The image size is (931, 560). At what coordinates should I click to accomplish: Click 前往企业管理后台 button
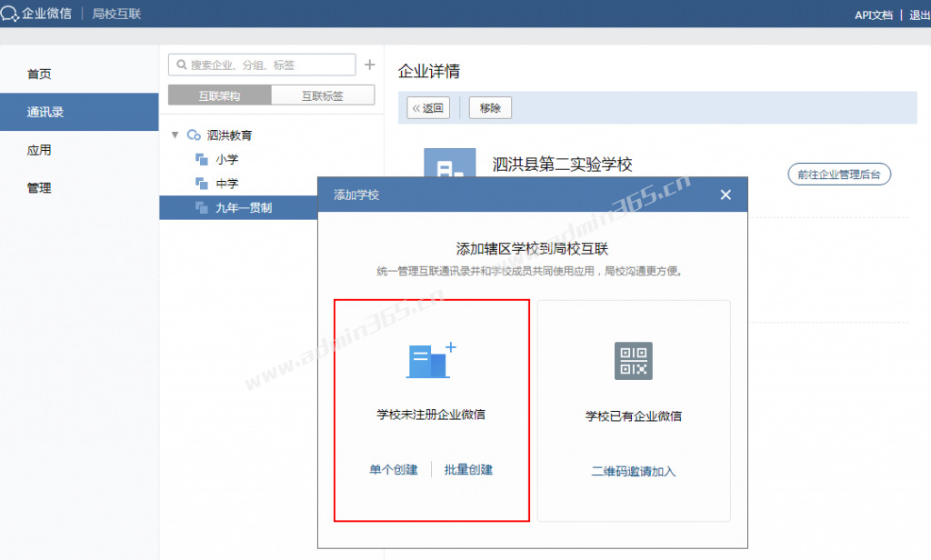[x=839, y=174]
